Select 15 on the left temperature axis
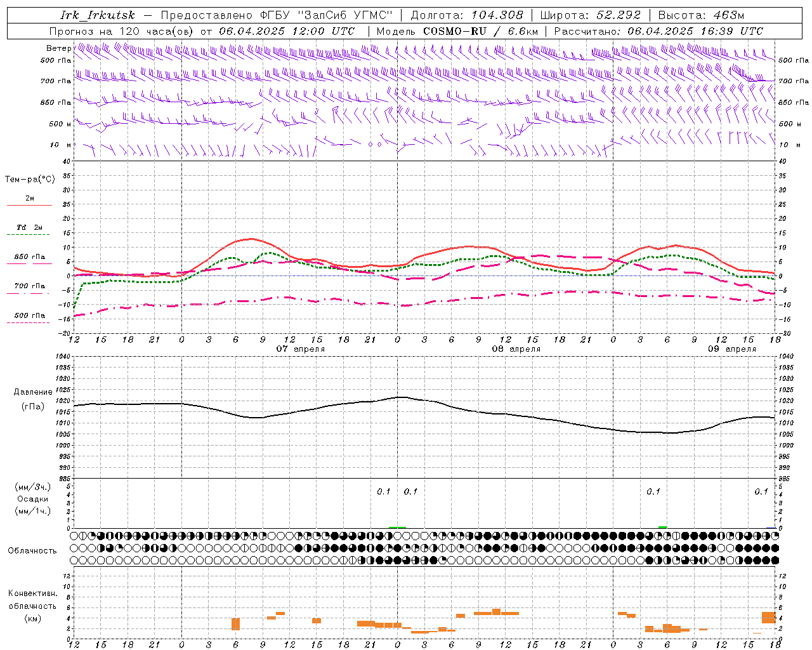The height and width of the screenshot is (650, 812). [x=67, y=233]
